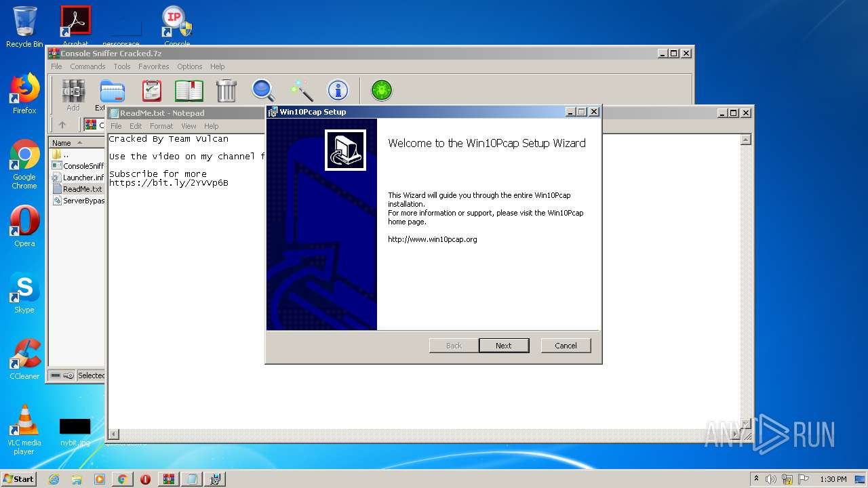The width and height of the screenshot is (868, 488).
Task: Click the Wizard wand icon in WinRAR
Action: pyautogui.click(x=301, y=91)
